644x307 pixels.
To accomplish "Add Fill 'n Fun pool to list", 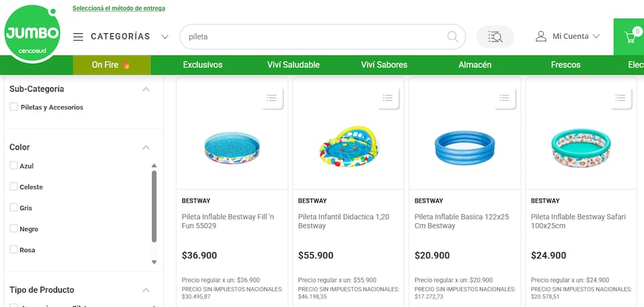I will coord(272,98).
